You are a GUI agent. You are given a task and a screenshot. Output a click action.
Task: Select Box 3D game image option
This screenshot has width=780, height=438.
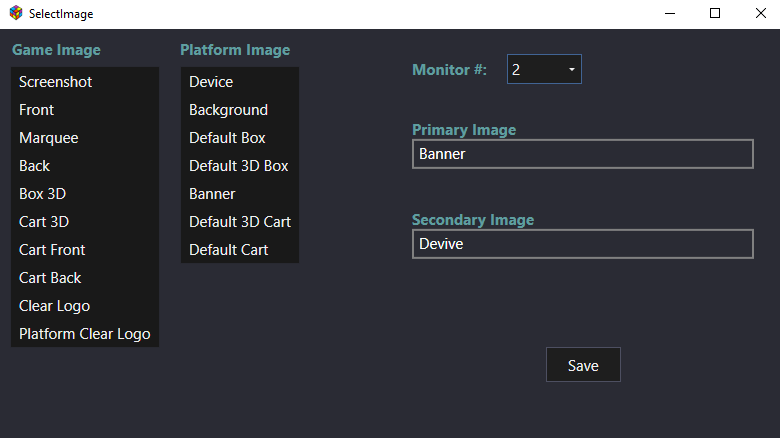tap(85, 194)
